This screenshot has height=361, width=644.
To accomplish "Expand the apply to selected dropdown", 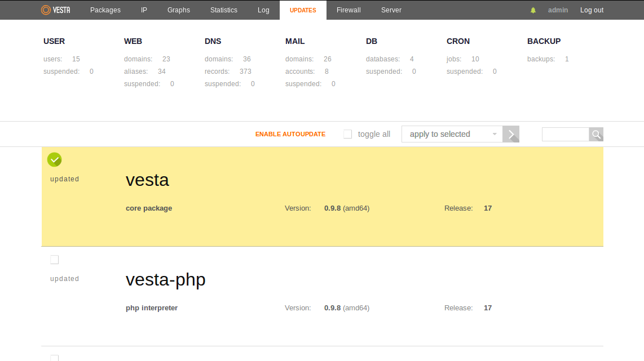I will click(452, 134).
